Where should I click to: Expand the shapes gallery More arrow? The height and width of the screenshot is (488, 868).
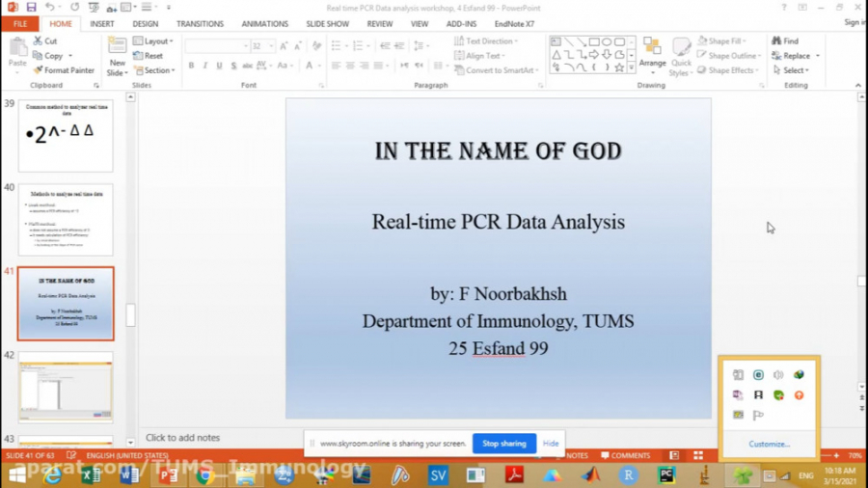[631, 68]
